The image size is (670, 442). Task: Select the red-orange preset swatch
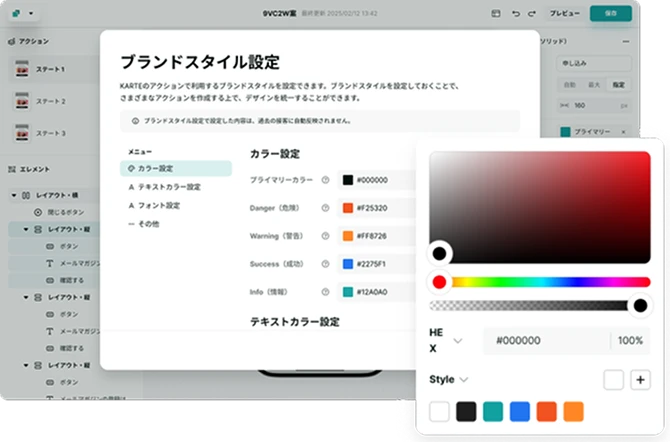coord(547,412)
